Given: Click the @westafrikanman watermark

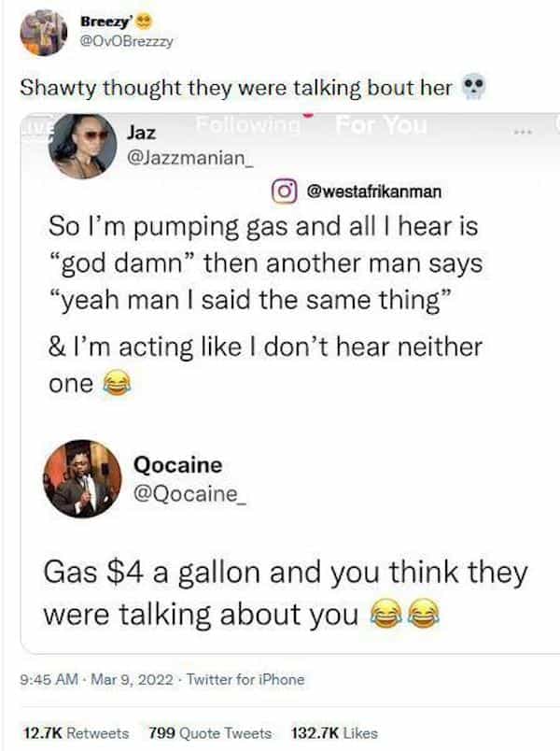Looking at the screenshot, I should tap(373, 191).
